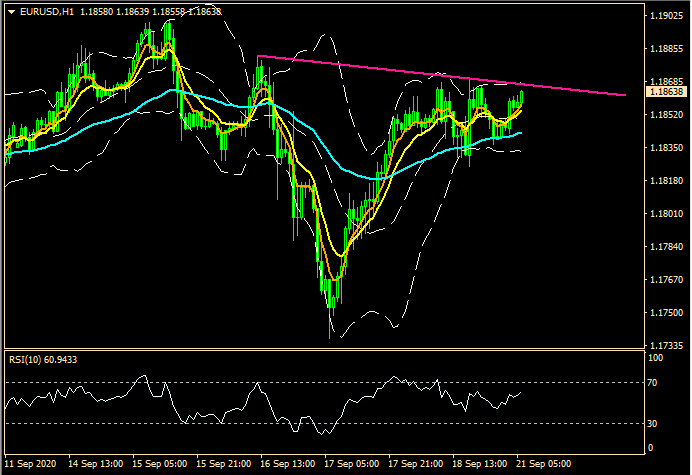The image size is (692, 475).
Task: Click the current price label 1.18638
Action: [665, 91]
